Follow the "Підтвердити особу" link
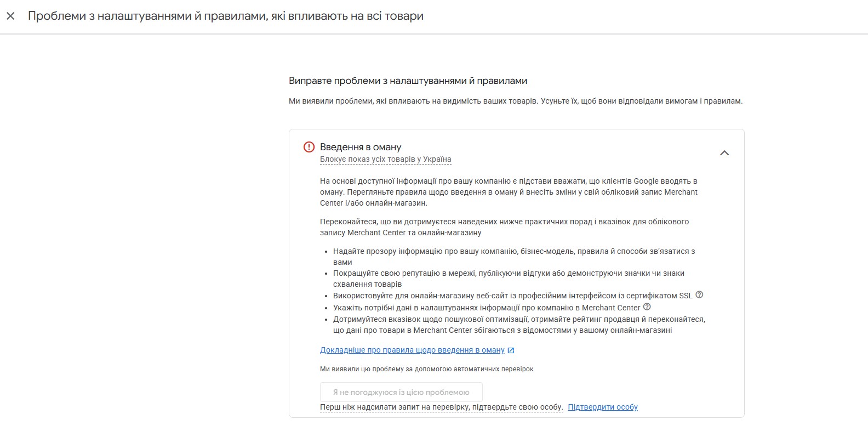 [603, 407]
